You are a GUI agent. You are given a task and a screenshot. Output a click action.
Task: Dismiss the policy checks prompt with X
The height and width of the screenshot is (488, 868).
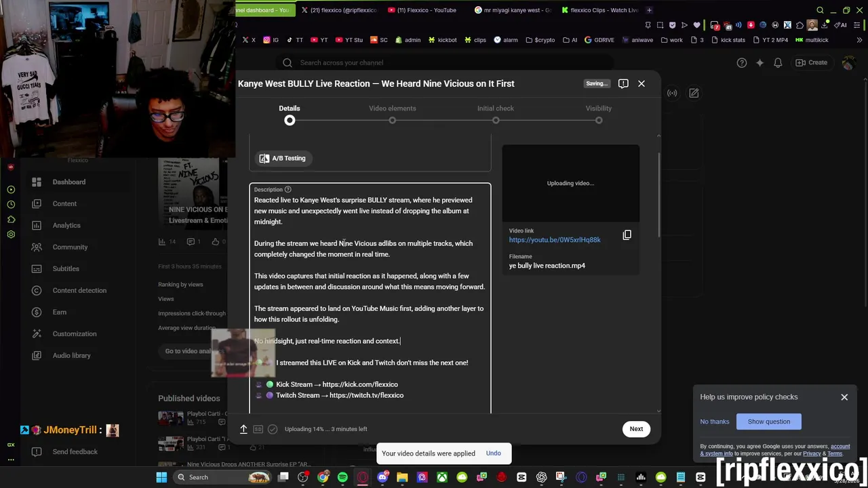click(844, 397)
